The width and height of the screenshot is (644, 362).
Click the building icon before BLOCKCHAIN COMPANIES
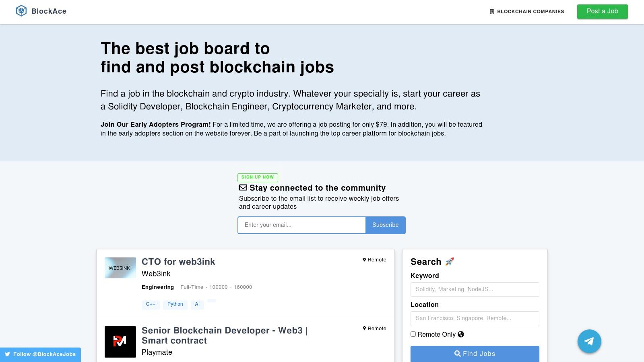click(x=491, y=12)
